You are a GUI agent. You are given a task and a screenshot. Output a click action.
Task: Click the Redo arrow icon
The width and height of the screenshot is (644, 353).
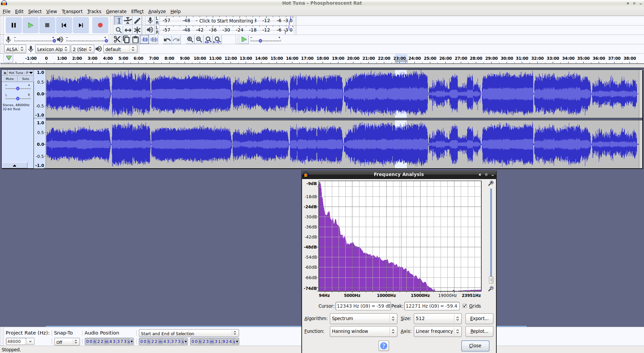tap(176, 40)
